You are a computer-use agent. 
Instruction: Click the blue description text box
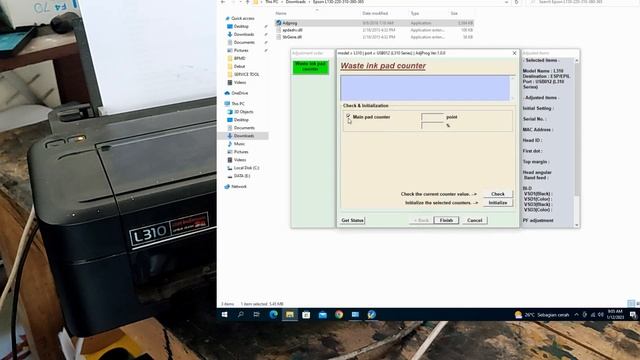point(425,88)
